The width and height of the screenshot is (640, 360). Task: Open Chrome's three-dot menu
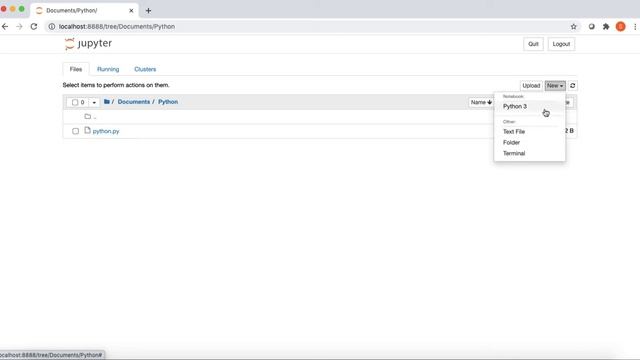(635, 27)
